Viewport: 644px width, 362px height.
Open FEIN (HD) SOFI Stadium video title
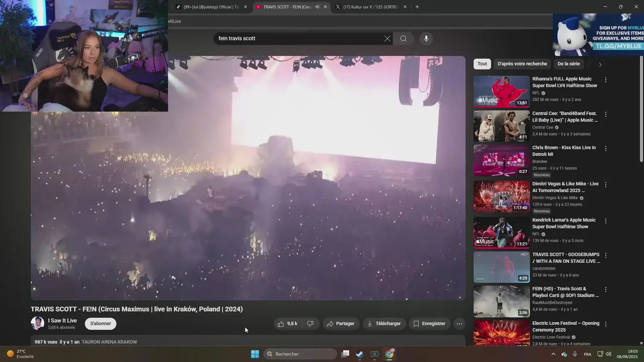click(x=566, y=292)
